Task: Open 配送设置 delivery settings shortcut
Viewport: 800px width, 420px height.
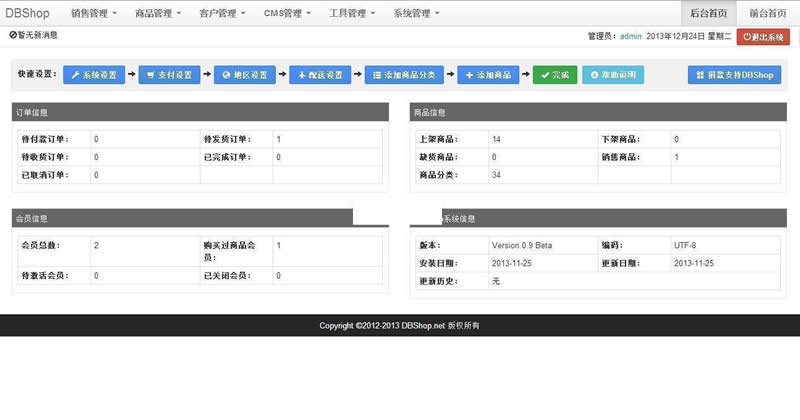Action: coord(320,75)
